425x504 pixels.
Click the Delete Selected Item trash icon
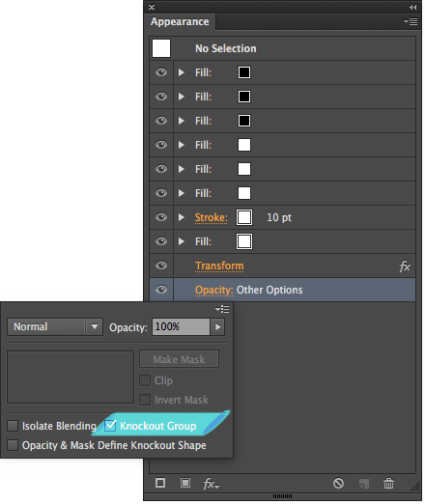pos(388,483)
